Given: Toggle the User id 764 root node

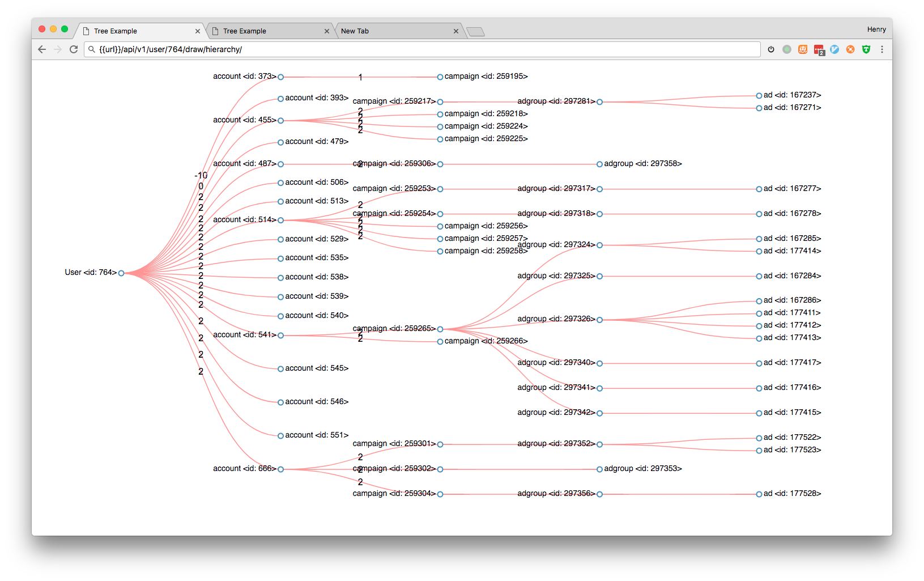Looking at the screenshot, I should pos(121,273).
